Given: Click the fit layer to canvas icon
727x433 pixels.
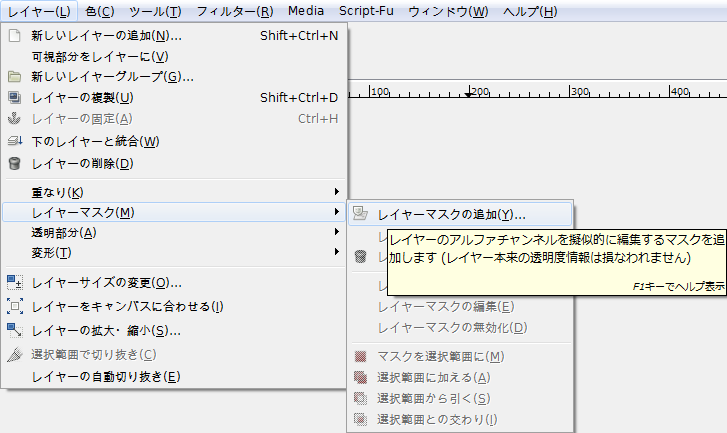Looking at the screenshot, I should 15,306.
